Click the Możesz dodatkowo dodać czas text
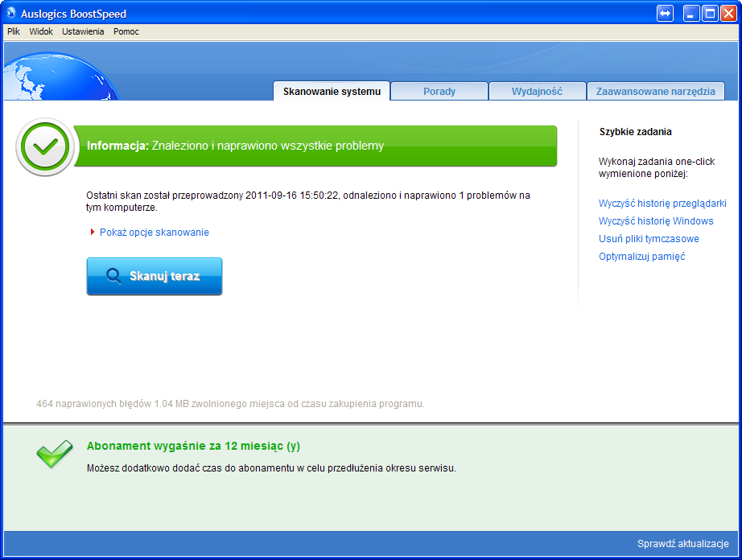Viewport: 742px width, 560px height. click(x=271, y=468)
